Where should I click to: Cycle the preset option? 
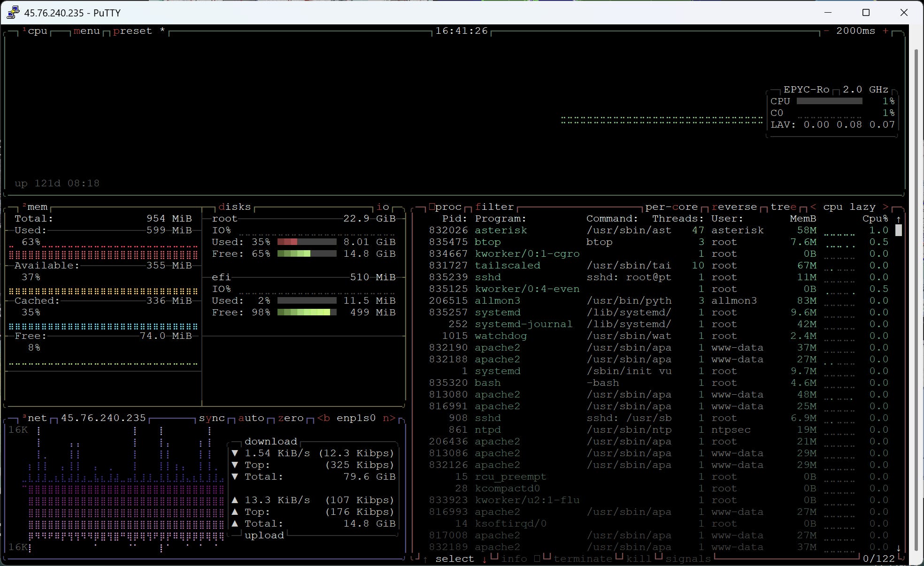coord(132,31)
